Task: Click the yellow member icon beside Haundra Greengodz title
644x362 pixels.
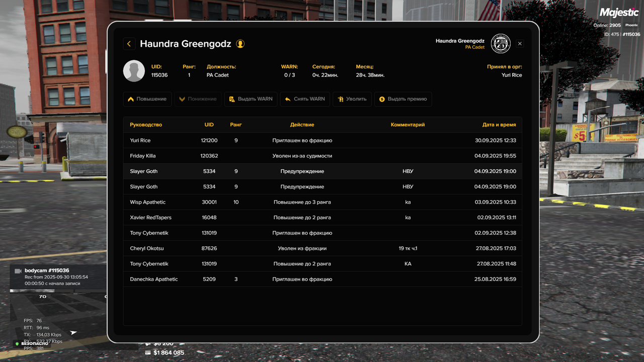Action: (240, 44)
